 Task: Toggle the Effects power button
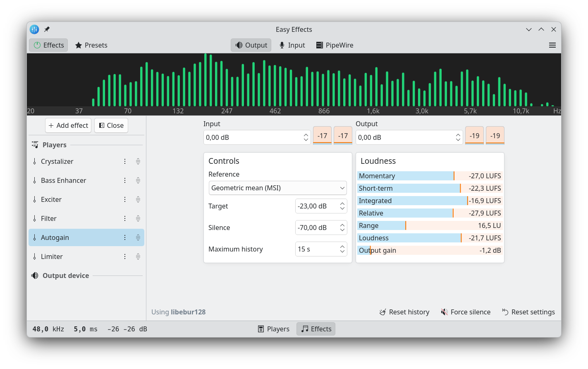click(x=48, y=45)
